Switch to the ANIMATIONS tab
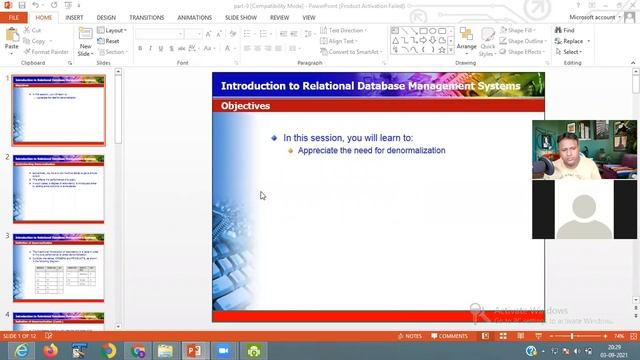Screen dimensions: 640x360 point(195,18)
